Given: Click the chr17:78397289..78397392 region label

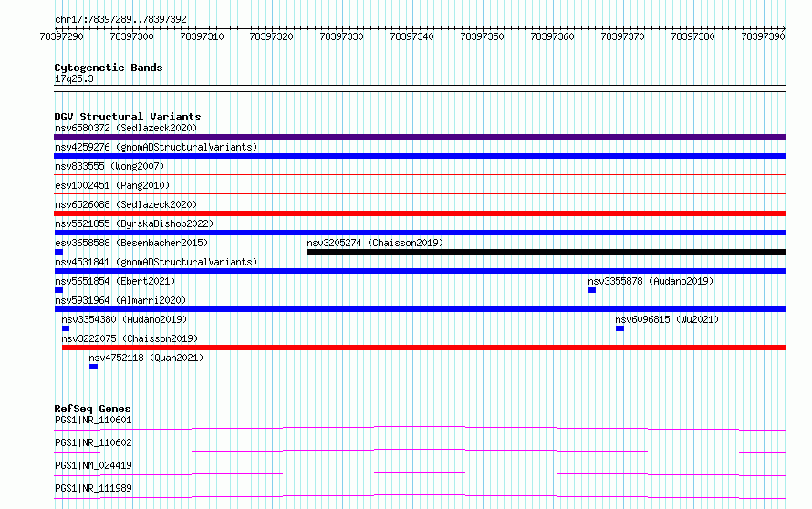Looking at the screenshot, I should coord(120,19).
